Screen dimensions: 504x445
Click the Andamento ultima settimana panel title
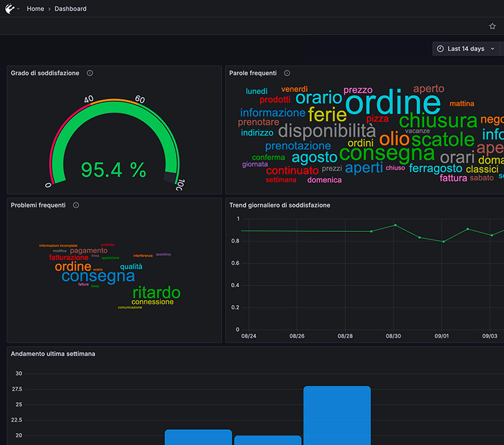53,354
